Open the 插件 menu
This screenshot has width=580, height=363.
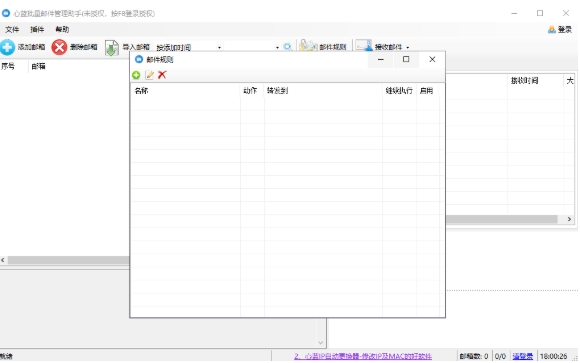tap(37, 29)
